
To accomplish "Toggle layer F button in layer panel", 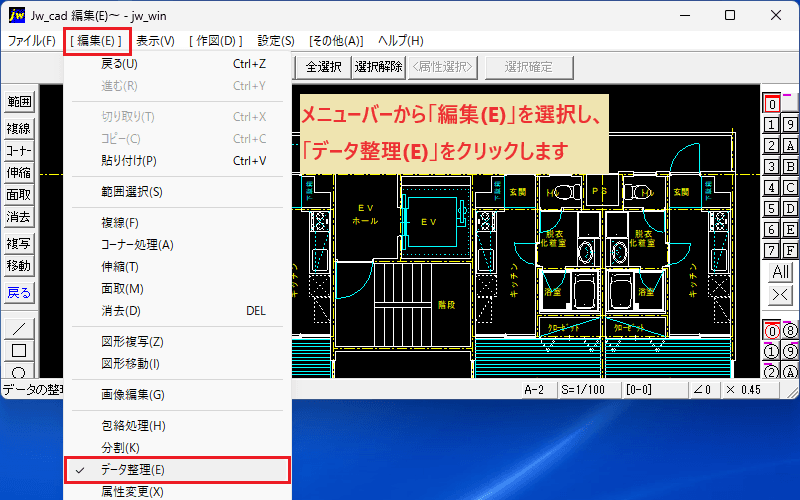I will tap(790, 251).
